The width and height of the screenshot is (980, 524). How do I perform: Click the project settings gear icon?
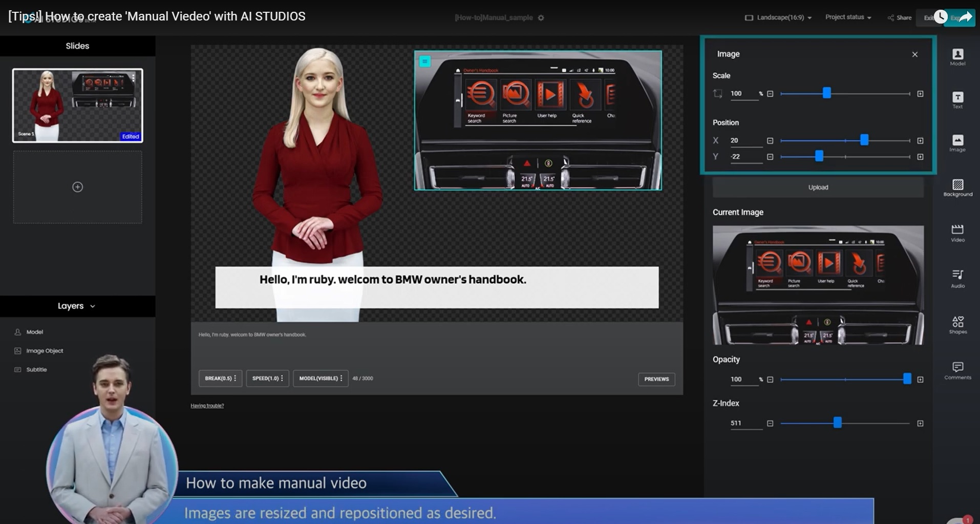coord(541,18)
